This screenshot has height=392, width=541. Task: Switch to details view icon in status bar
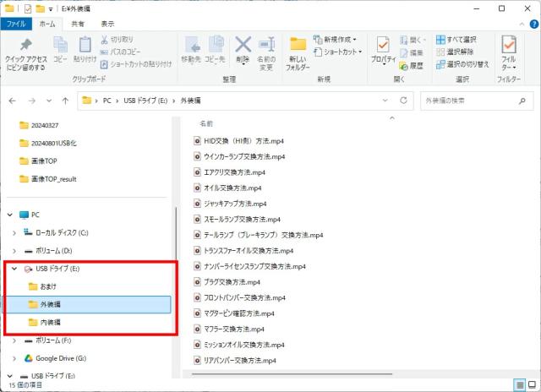click(x=519, y=384)
